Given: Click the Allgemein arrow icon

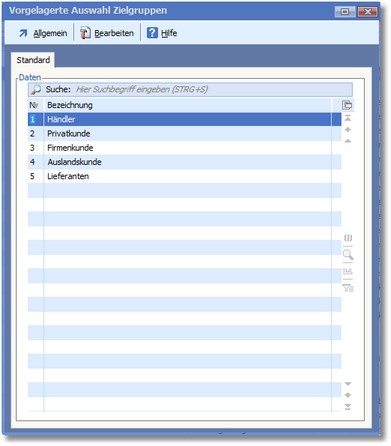Looking at the screenshot, I should tap(23, 33).
